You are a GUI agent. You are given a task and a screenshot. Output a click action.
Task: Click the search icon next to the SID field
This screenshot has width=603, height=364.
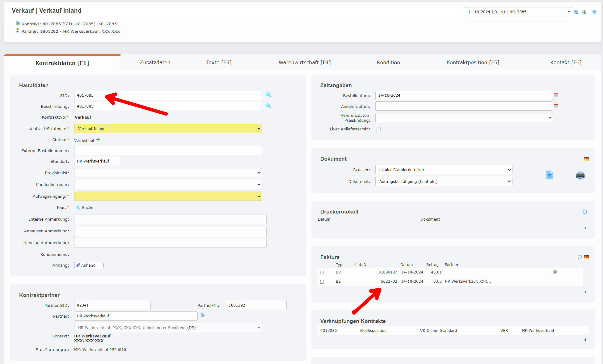268,95
